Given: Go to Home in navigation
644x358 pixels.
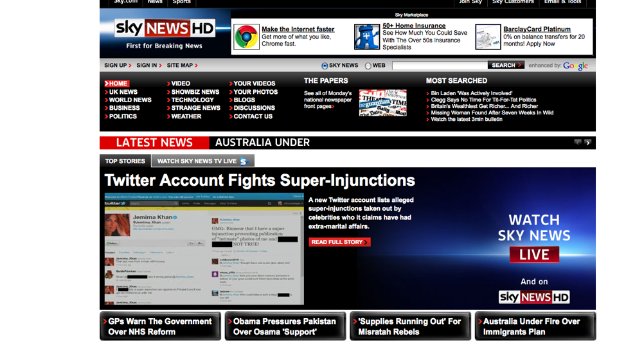Looking at the screenshot, I should [x=116, y=84].
